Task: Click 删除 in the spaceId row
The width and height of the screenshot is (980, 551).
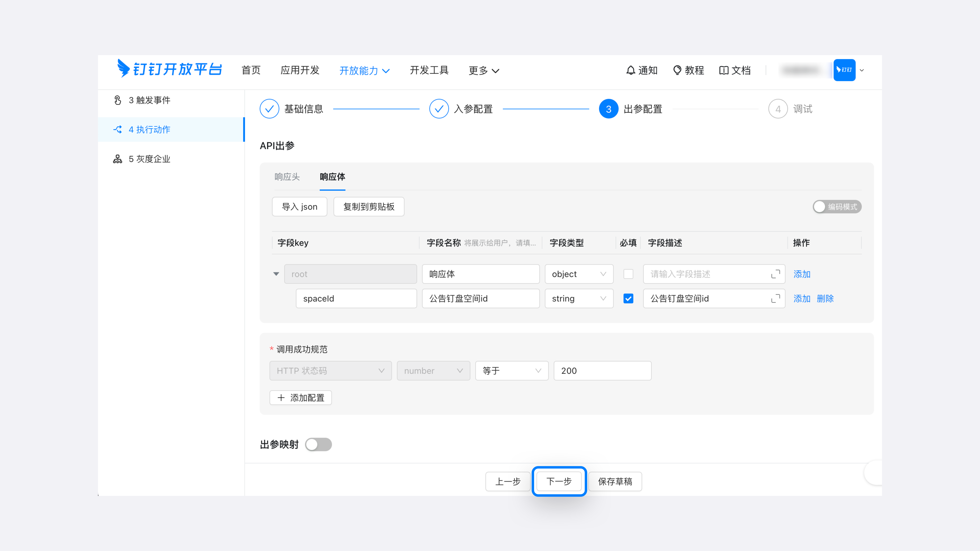Action: (x=825, y=299)
